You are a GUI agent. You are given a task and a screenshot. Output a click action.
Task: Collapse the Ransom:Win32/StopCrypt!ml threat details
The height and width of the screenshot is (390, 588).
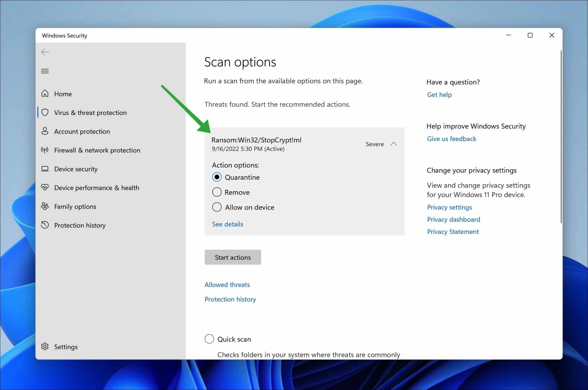tap(394, 144)
